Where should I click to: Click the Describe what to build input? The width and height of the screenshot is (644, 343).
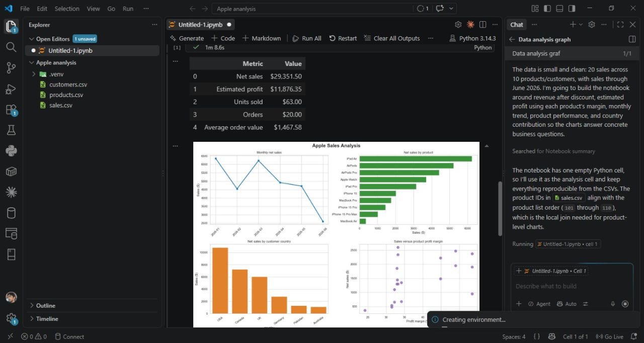point(572,286)
